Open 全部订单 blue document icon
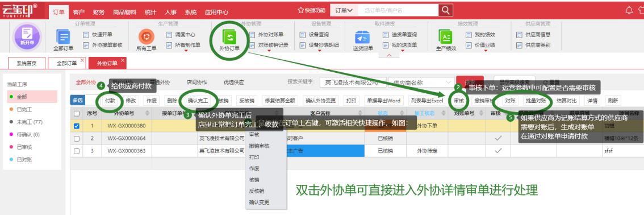 63,36
